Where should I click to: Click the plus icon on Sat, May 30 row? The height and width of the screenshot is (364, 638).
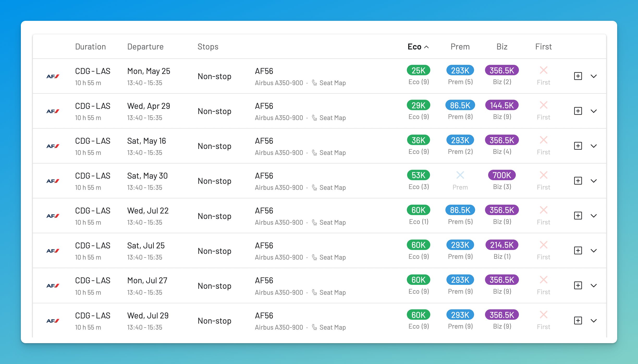tap(578, 181)
